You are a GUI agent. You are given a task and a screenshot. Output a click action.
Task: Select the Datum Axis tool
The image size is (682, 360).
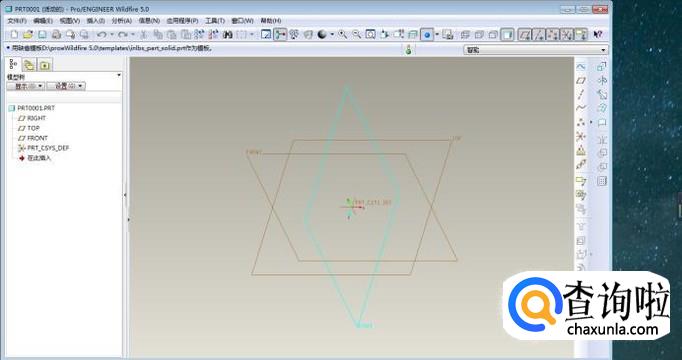(x=581, y=94)
